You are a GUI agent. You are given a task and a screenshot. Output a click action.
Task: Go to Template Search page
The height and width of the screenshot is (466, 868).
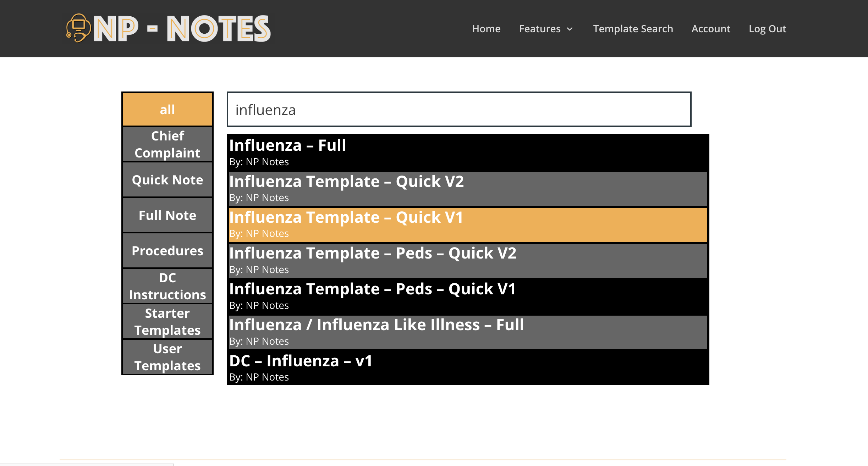point(633,29)
